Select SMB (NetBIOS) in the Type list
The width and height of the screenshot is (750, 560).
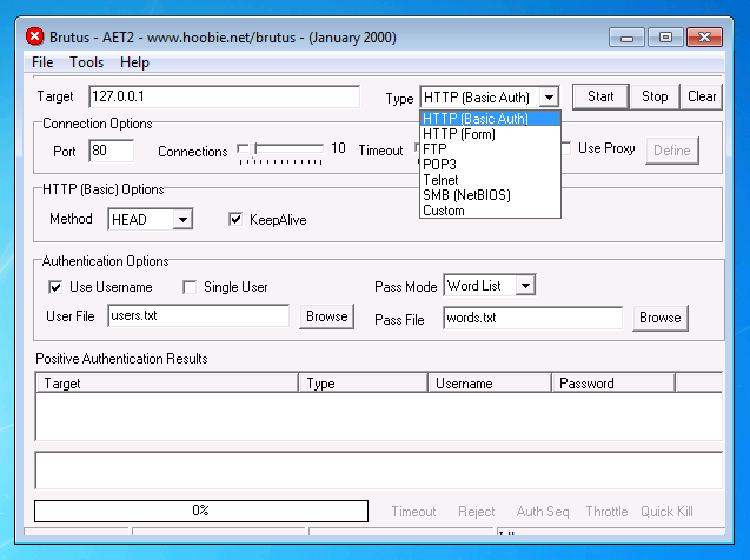click(466, 195)
